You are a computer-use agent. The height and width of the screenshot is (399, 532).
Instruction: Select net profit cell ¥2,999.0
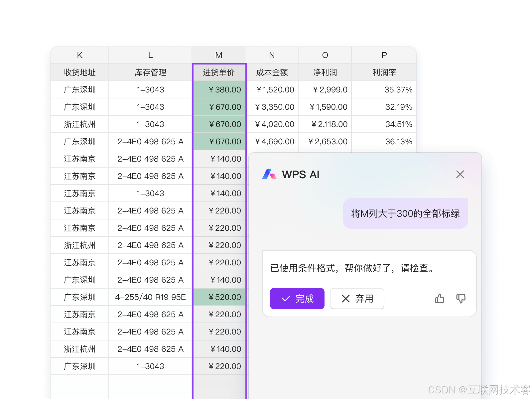pyautogui.click(x=325, y=90)
